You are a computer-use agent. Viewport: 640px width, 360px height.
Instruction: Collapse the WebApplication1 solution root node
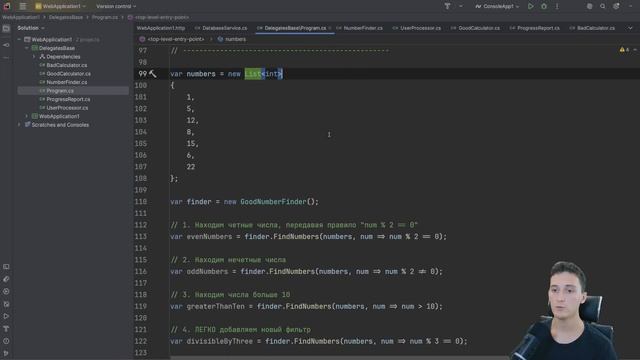pos(19,40)
